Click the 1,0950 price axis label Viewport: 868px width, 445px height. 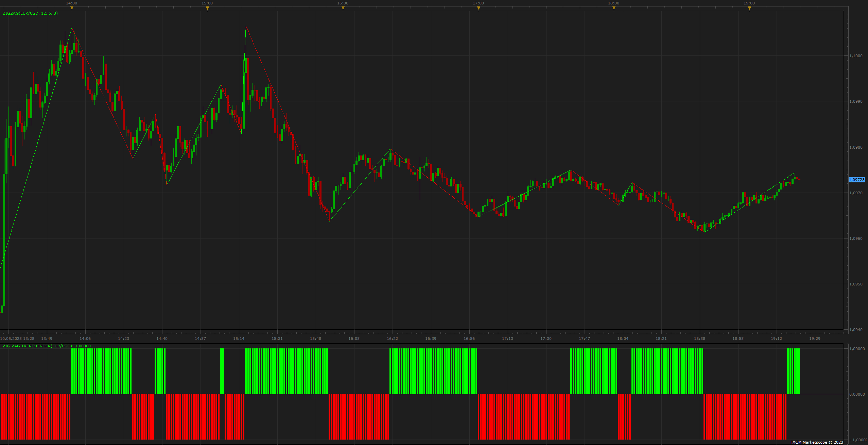(856, 284)
